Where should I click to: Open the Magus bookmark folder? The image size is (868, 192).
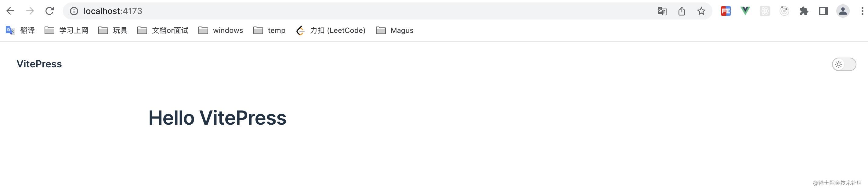point(395,30)
